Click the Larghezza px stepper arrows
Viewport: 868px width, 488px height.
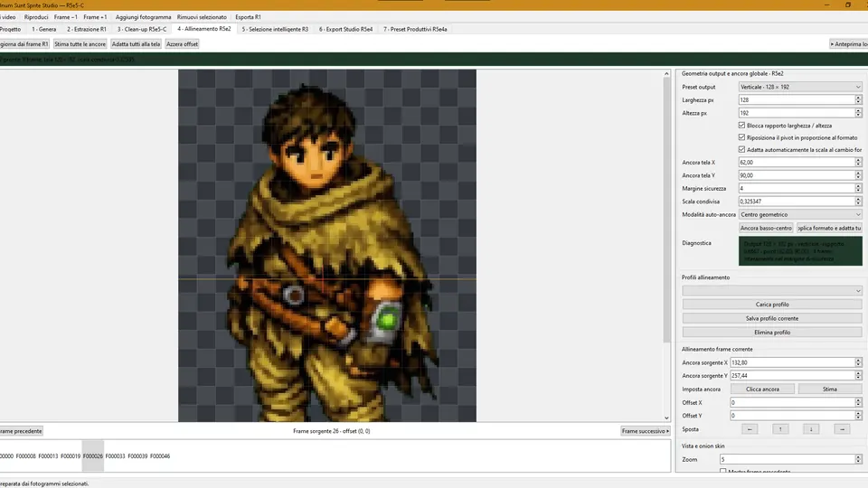coord(858,99)
